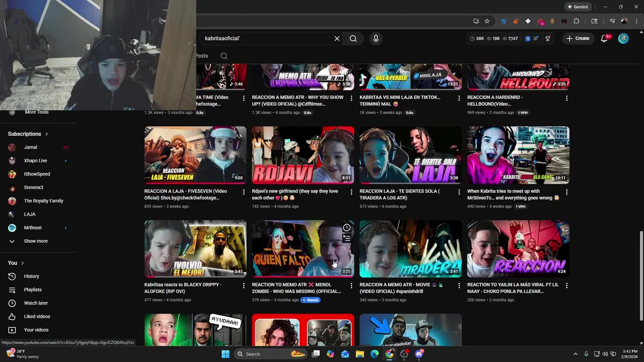Click the Create button

[578, 38]
